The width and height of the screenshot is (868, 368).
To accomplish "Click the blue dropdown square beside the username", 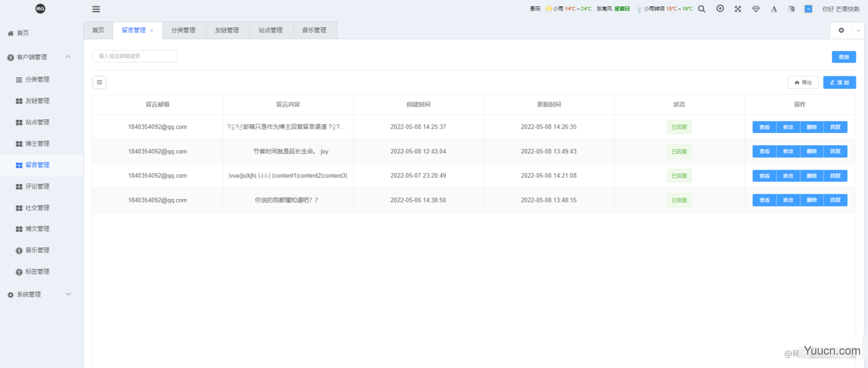I will pos(808,9).
